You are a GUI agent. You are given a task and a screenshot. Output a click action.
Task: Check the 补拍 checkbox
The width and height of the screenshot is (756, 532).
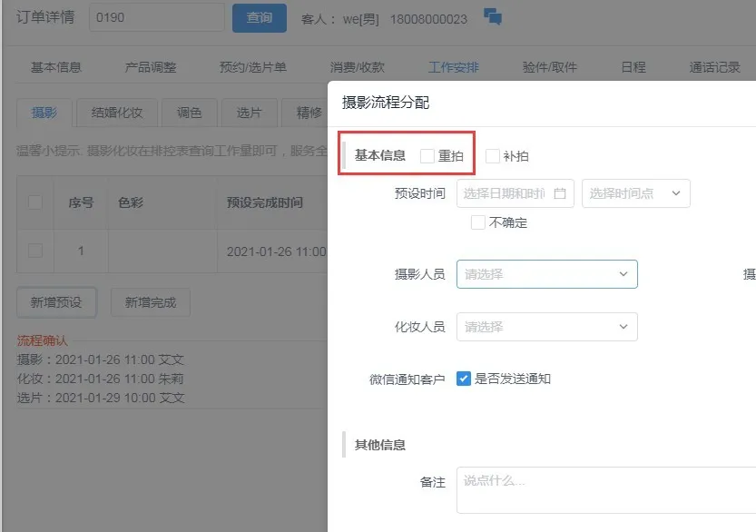click(493, 156)
